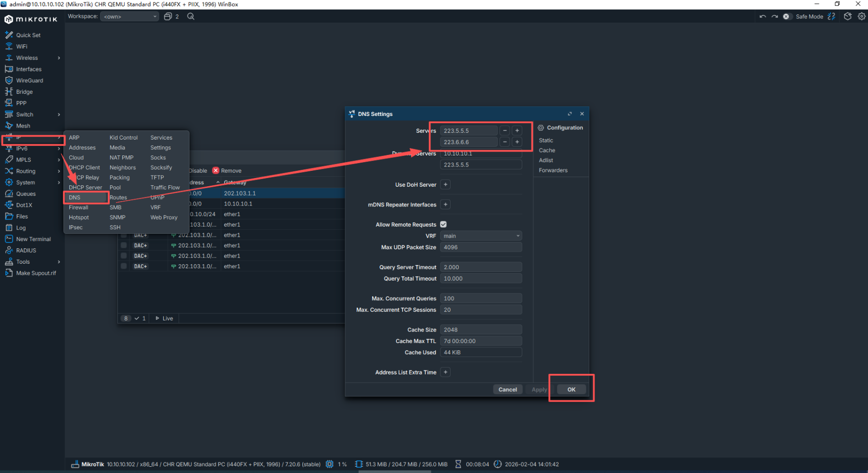Expand the Use DoH Server field
This screenshot has height=473, width=868.
pyautogui.click(x=445, y=185)
